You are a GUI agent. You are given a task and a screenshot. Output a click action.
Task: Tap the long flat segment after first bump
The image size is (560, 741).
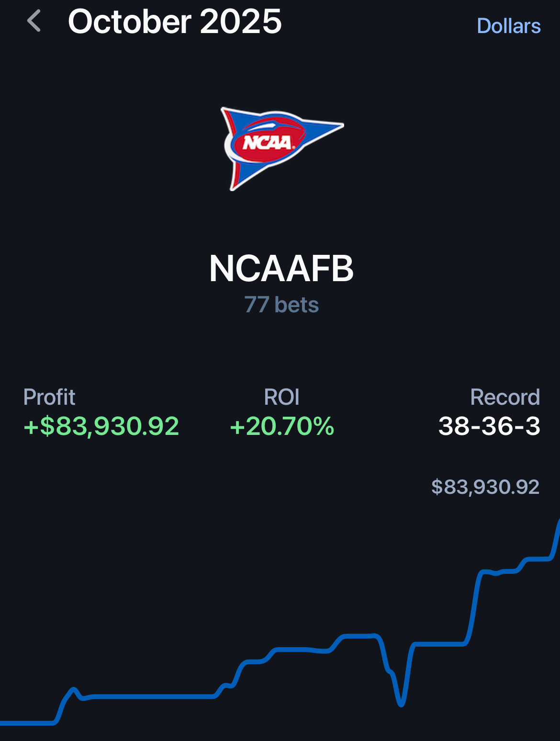pyautogui.click(x=153, y=696)
